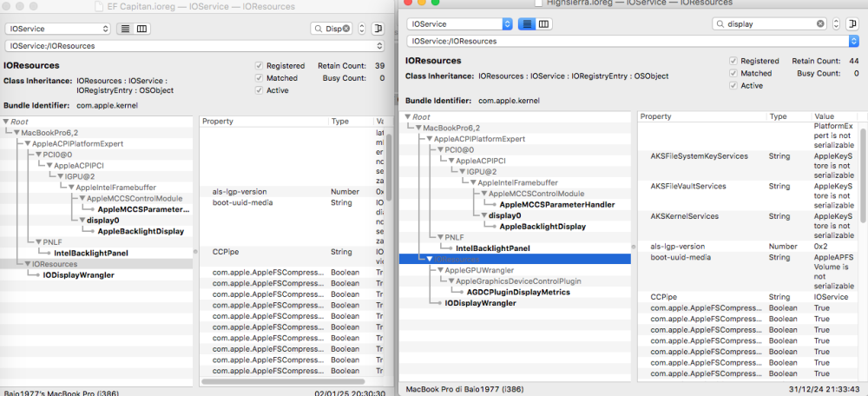Collapse AppleACPIPlatformExpert in El Capitan window

28,143
